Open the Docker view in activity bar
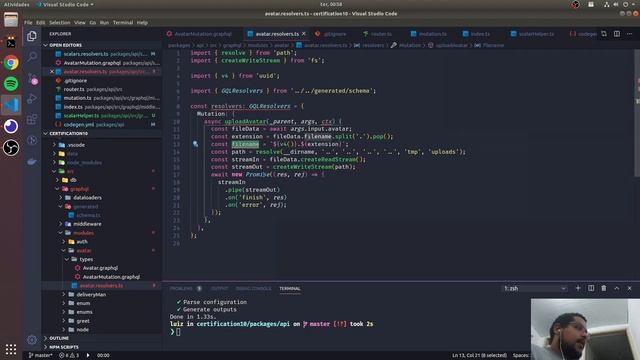 tap(32, 162)
